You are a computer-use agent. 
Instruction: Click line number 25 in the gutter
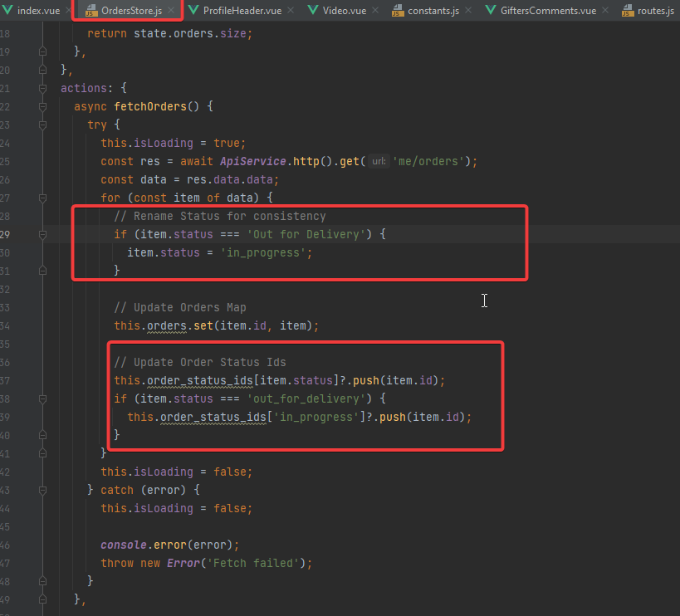pos(5,161)
